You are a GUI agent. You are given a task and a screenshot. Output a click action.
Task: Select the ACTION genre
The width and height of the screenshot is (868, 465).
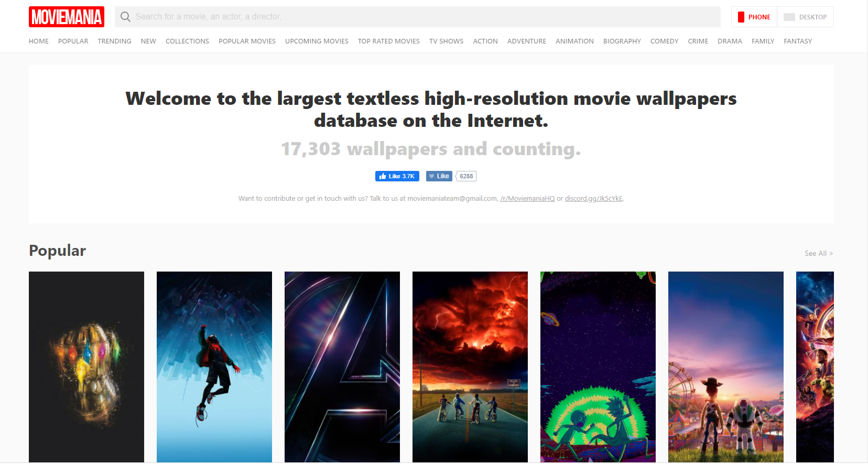tap(485, 41)
